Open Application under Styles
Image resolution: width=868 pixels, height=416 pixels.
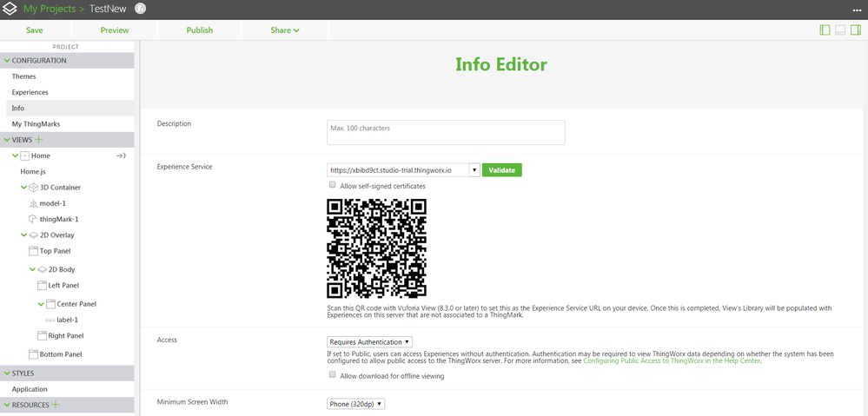click(x=30, y=389)
